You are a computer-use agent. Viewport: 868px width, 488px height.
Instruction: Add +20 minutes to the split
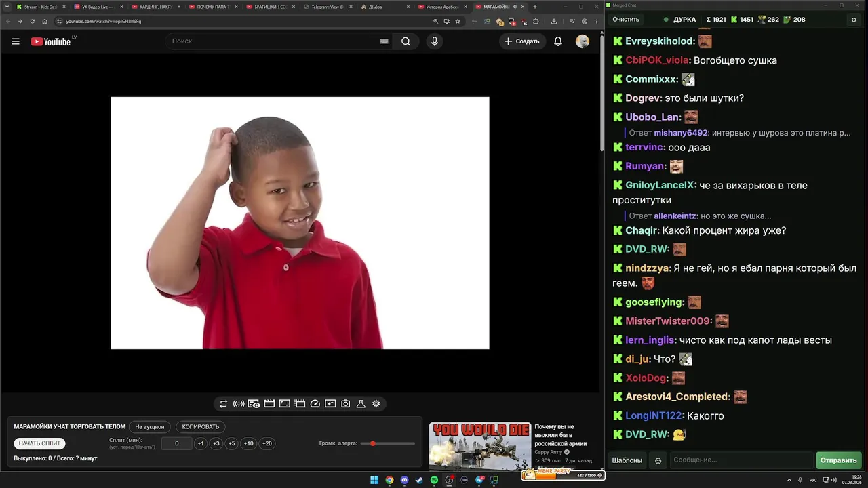point(267,444)
